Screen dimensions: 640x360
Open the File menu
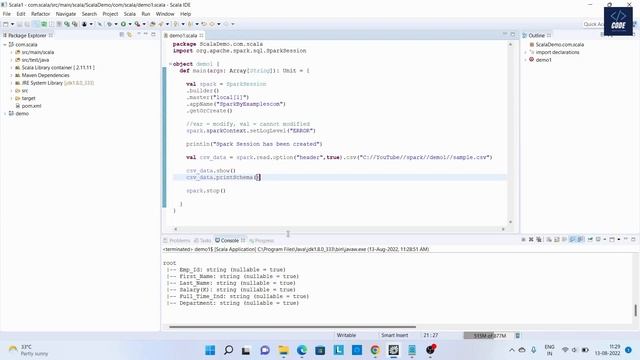click(x=7, y=14)
